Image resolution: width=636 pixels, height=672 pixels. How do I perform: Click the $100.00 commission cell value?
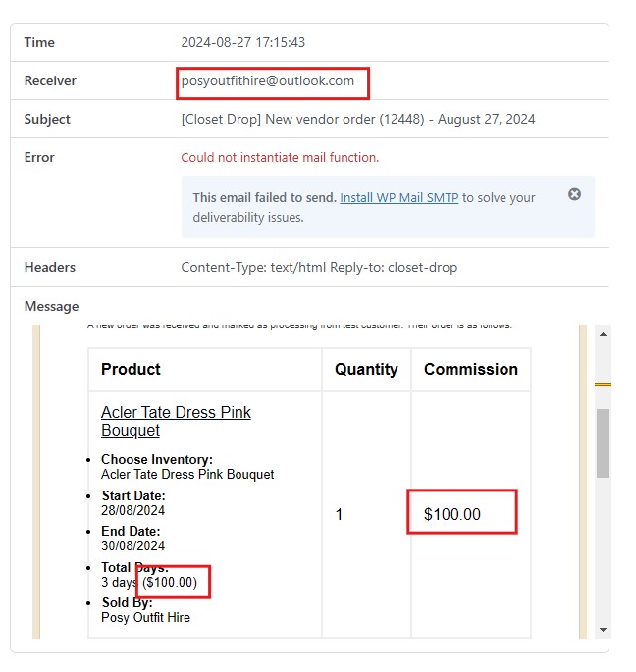(452, 514)
